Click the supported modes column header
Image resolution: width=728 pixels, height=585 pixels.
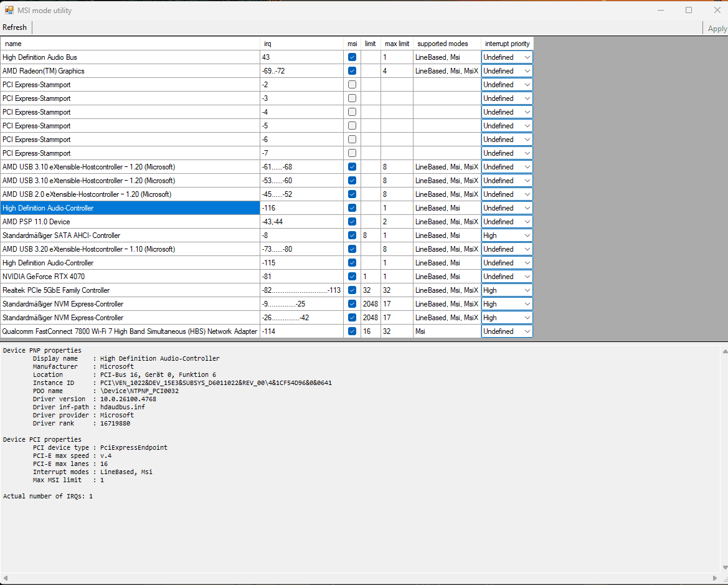coord(447,44)
